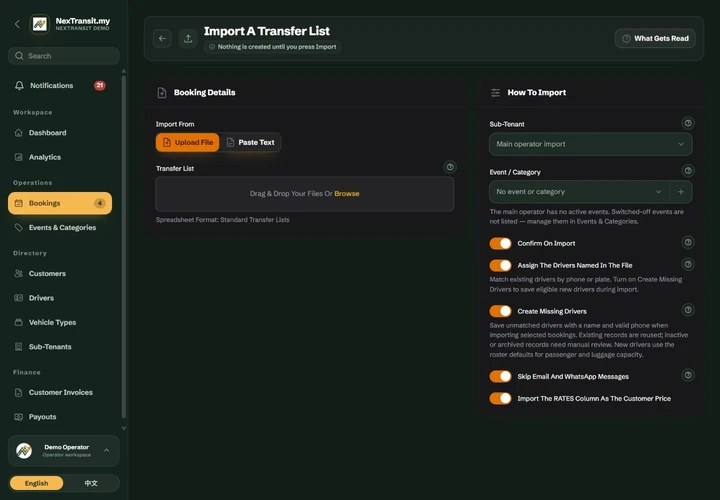
Task: Go back using the header arrow button
Action: coord(163,39)
